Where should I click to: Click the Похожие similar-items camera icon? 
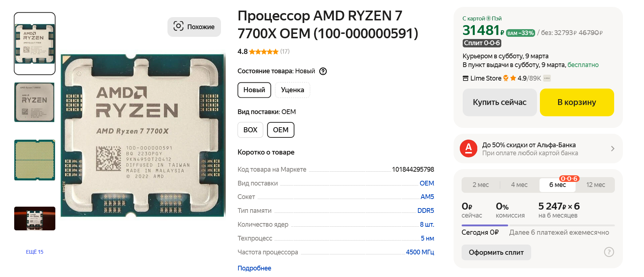[x=178, y=26]
